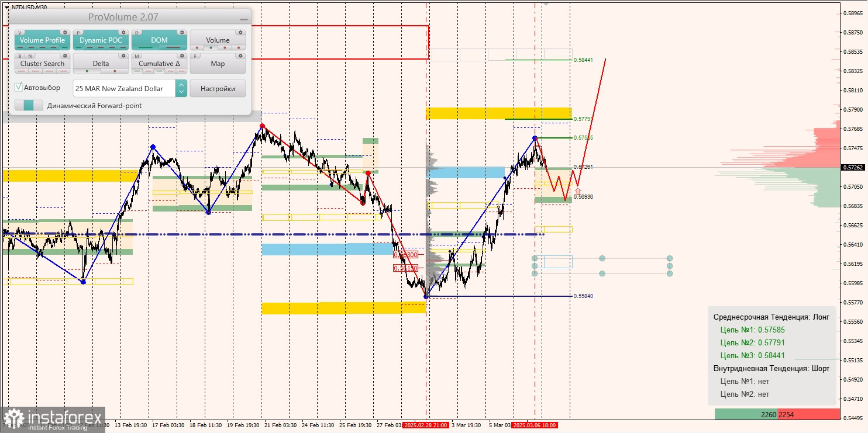
Task: Click the current price tag 0.57262
Action: (853, 167)
